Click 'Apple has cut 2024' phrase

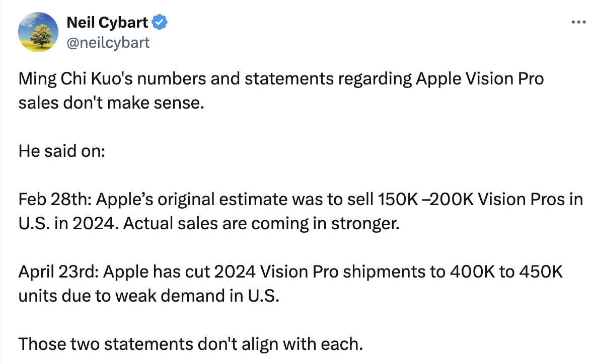pos(180,271)
